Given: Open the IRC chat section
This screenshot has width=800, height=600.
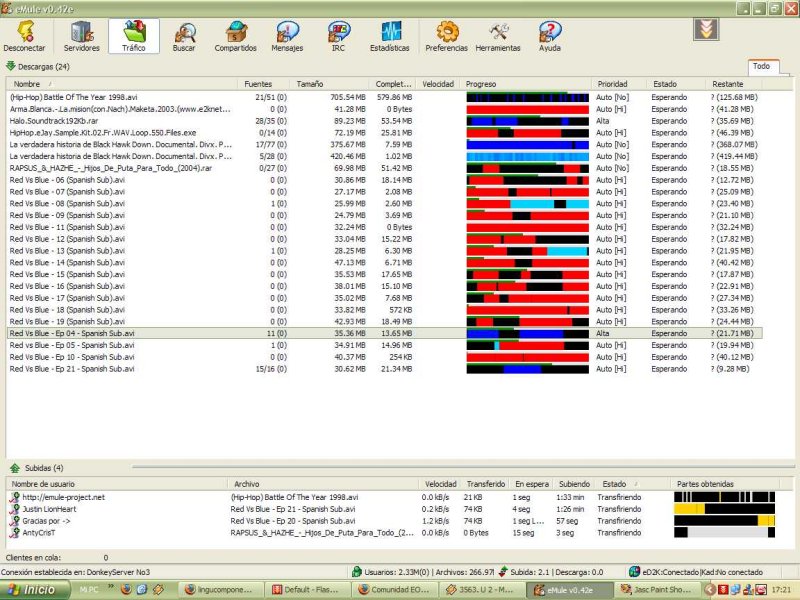Looking at the screenshot, I should point(338,36).
